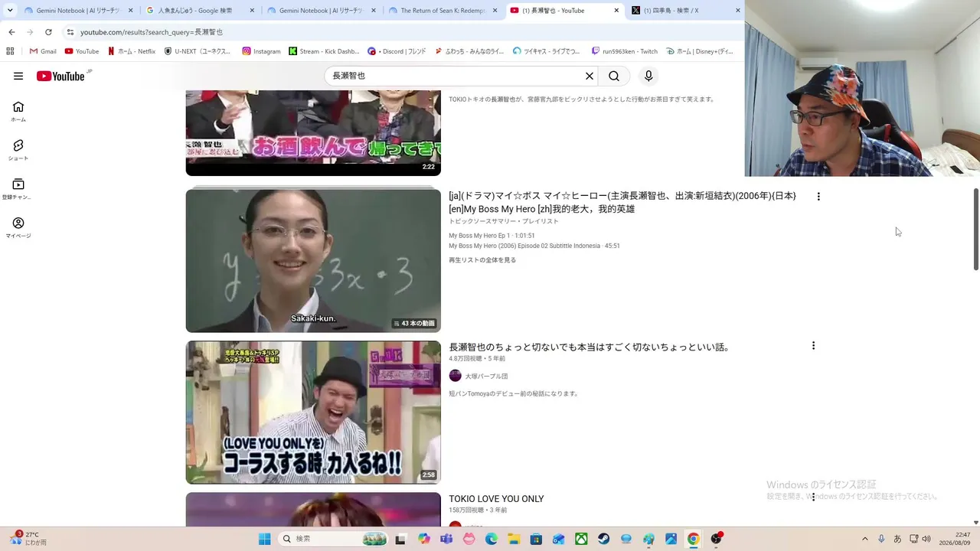Switch to the 四季島 X search tab
This screenshot has height=551, width=980.
[685, 11]
